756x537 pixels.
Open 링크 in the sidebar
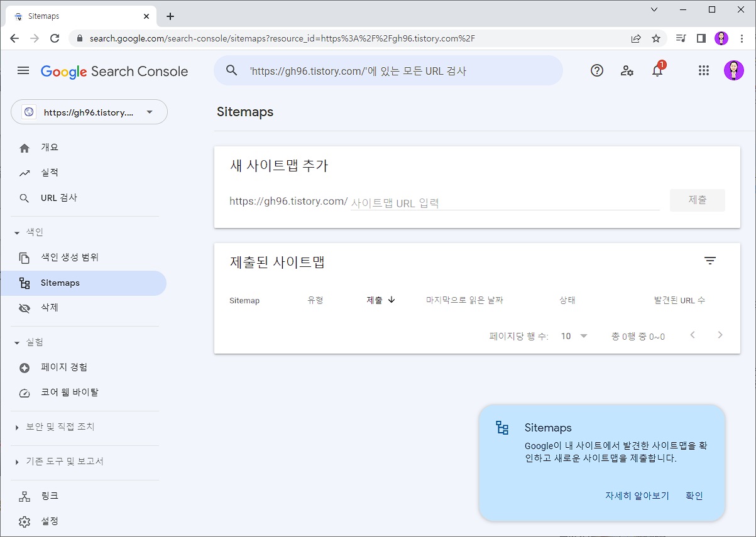pyautogui.click(x=83, y=496)
